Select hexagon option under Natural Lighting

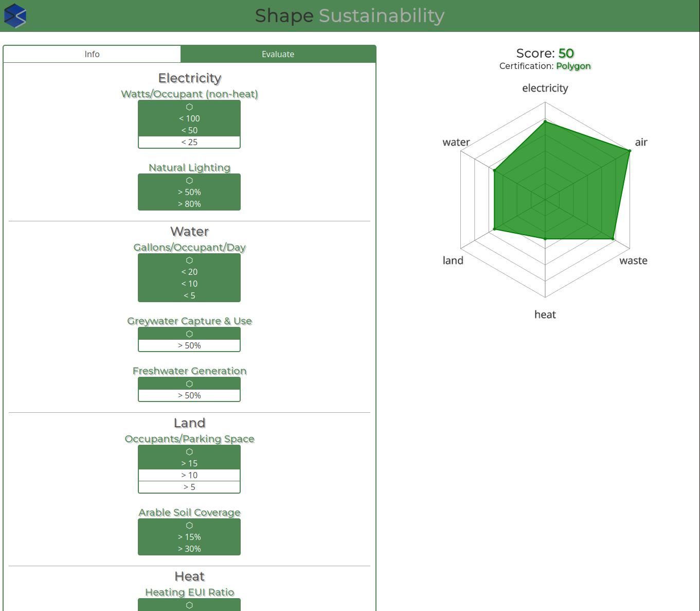point(189,180)
